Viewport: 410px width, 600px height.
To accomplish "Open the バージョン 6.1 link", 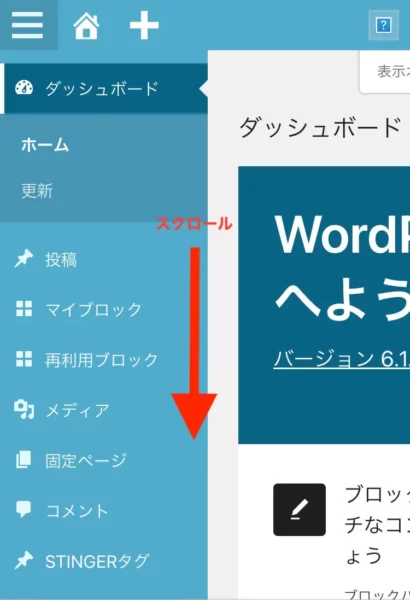I will [x=341, y=359].
